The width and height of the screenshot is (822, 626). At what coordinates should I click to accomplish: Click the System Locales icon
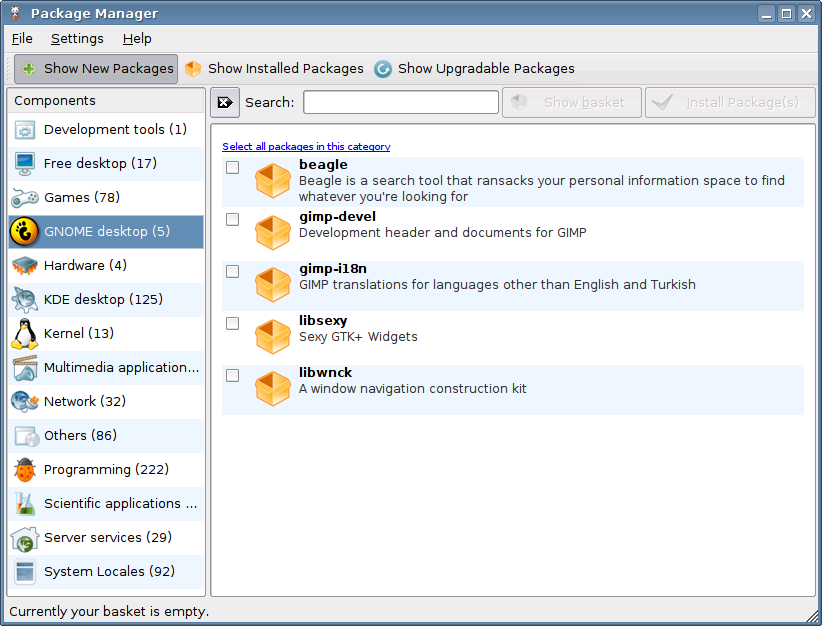click(25, 572)
